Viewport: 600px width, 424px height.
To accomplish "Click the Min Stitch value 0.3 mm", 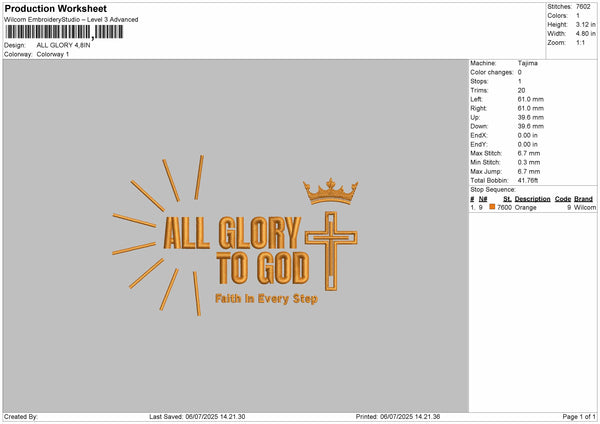I will (529, 162).
